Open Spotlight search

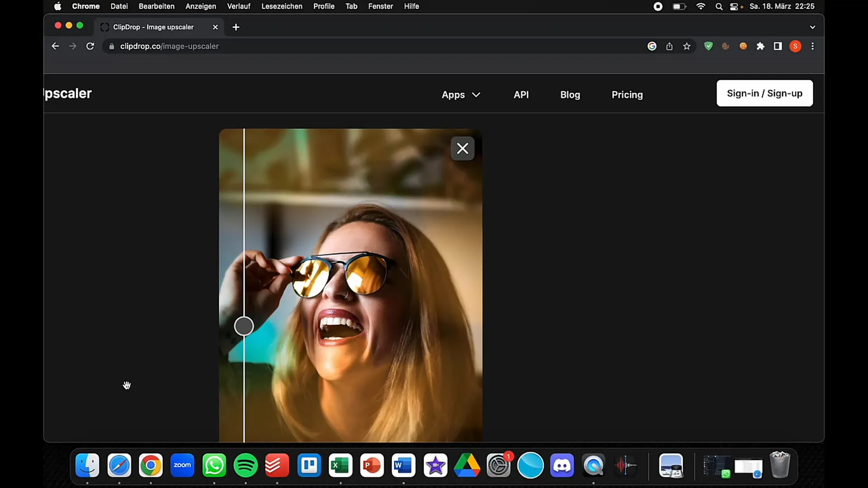pyautogui.click(x=719, y=6)
